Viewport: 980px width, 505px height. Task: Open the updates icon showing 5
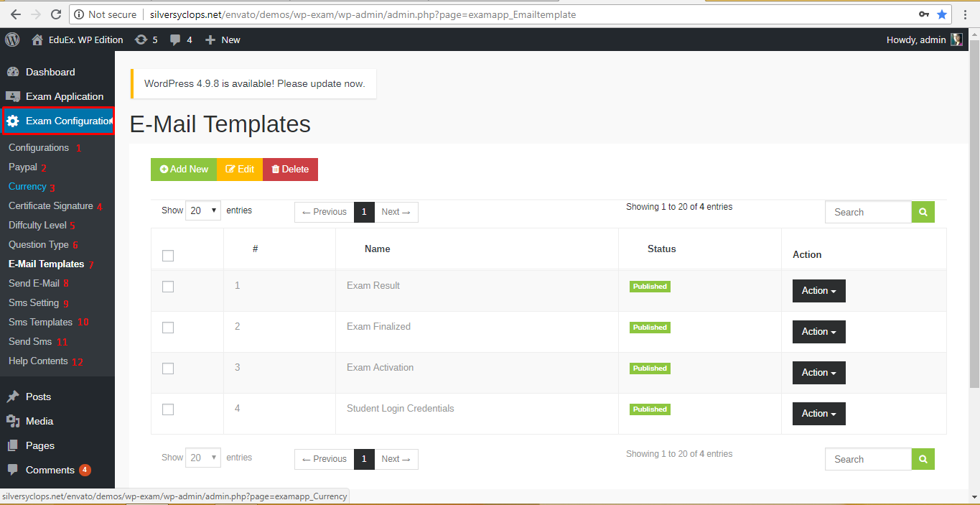tap(141, 40)
